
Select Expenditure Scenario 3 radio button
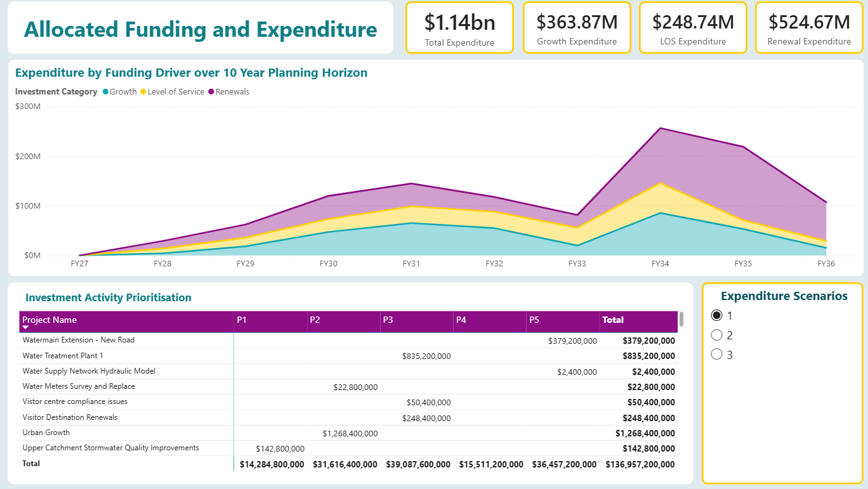tap(717, 355)
